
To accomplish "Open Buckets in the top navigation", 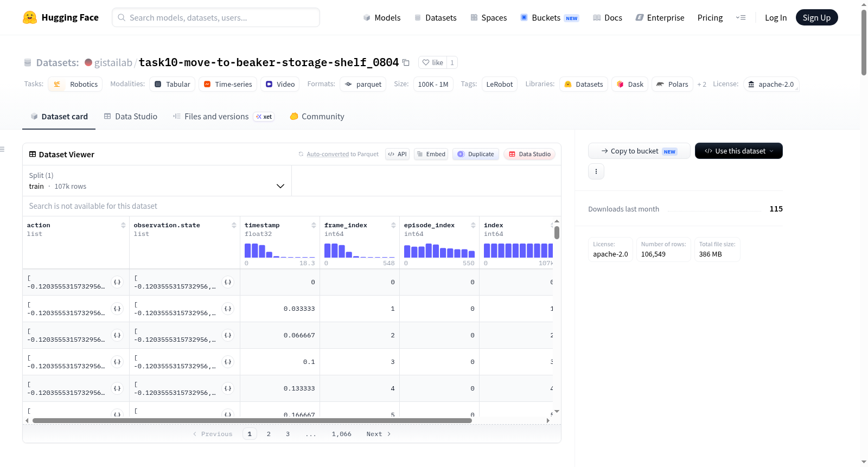I will click(x=550, y=18).
